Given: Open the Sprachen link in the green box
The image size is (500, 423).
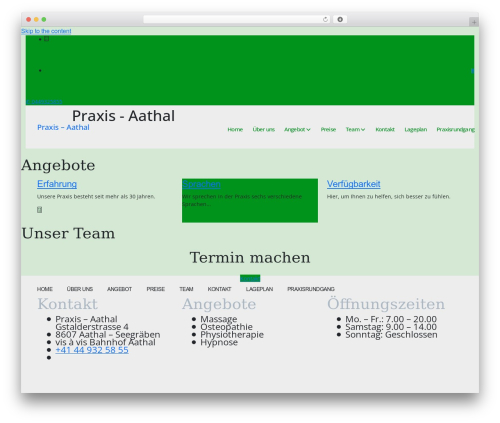Looking at the screenshot, I should tap(202, 184).
